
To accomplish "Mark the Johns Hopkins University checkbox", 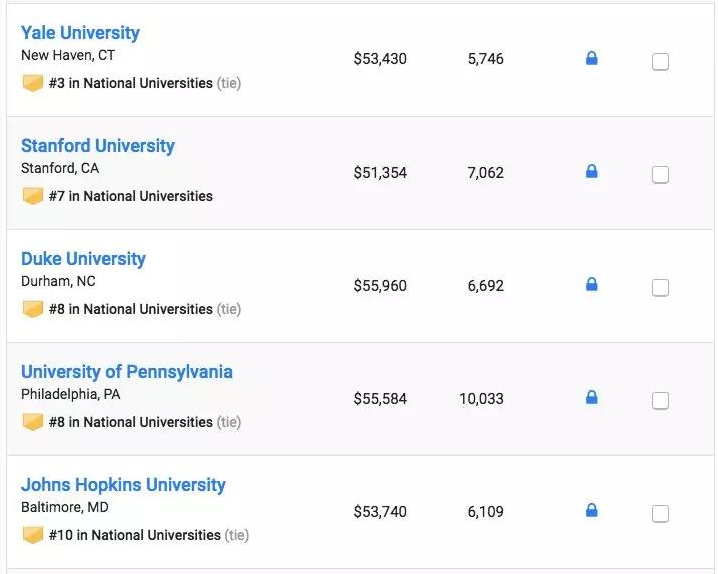I will click(x=660, y=514).
